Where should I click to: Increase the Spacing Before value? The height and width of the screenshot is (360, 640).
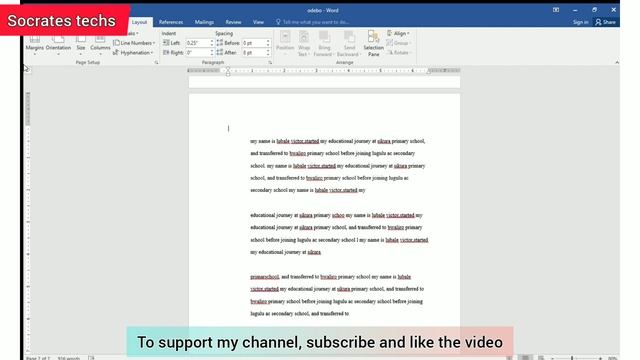268,41
